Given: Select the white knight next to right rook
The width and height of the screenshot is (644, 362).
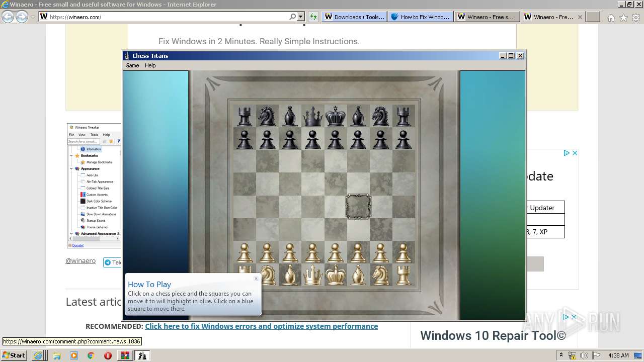Looking at the screenshot, I should [x=380, y=275].
